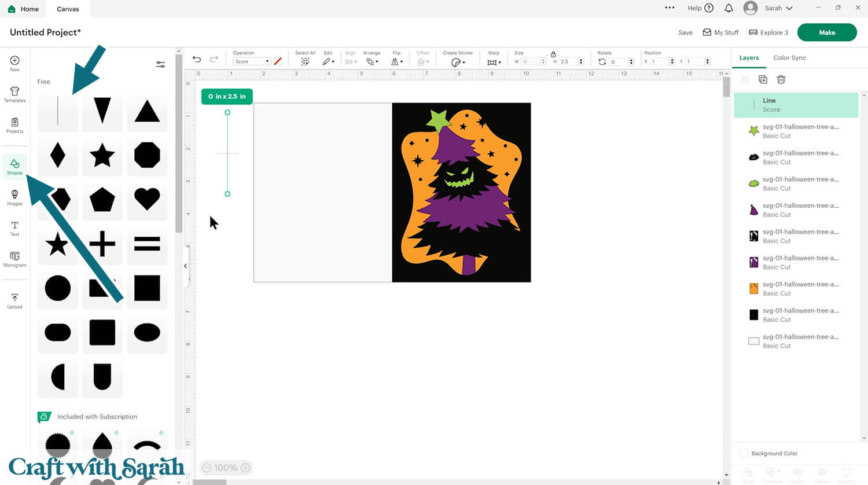Click the Upload icon in sidebar
The image size is (868, 485).
(14, 301)
